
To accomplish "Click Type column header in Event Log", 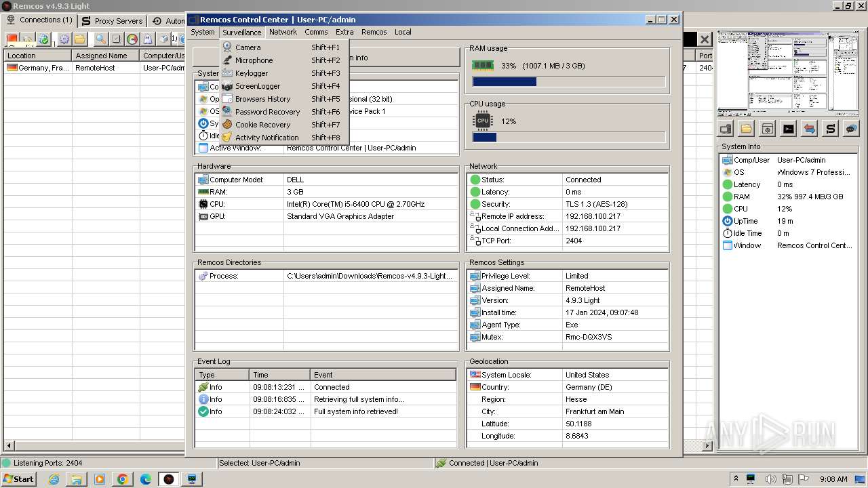I will (222, 375).
